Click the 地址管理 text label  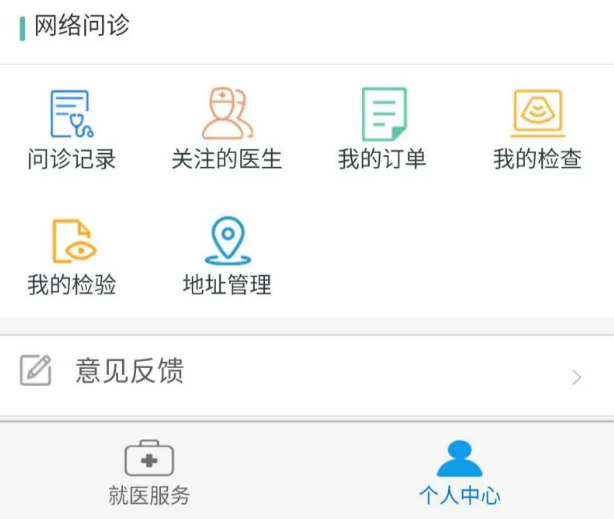coord(227,284)
